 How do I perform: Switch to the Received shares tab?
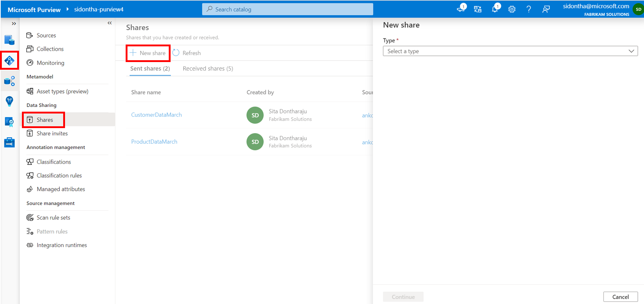(x=207, y=69)
